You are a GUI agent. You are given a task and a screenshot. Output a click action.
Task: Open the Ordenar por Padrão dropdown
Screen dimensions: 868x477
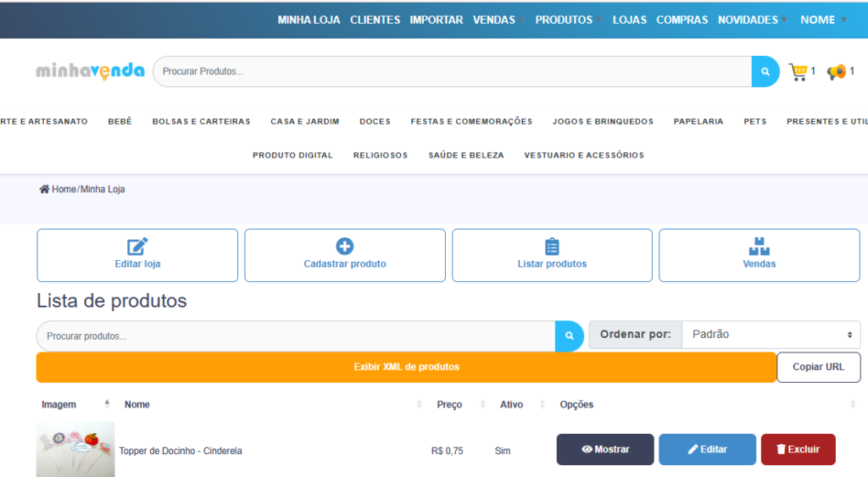click(771, 334)
